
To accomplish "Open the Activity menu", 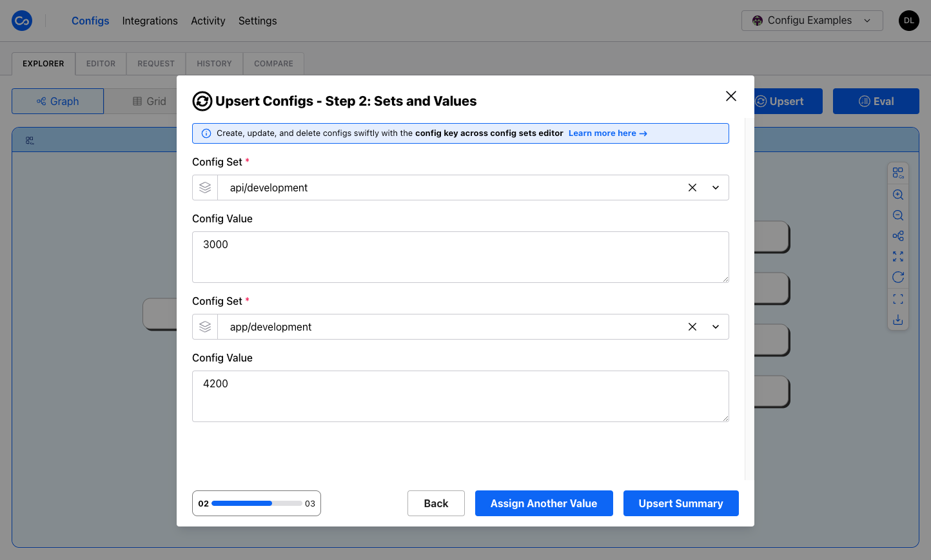I will (x=208, y=21).
